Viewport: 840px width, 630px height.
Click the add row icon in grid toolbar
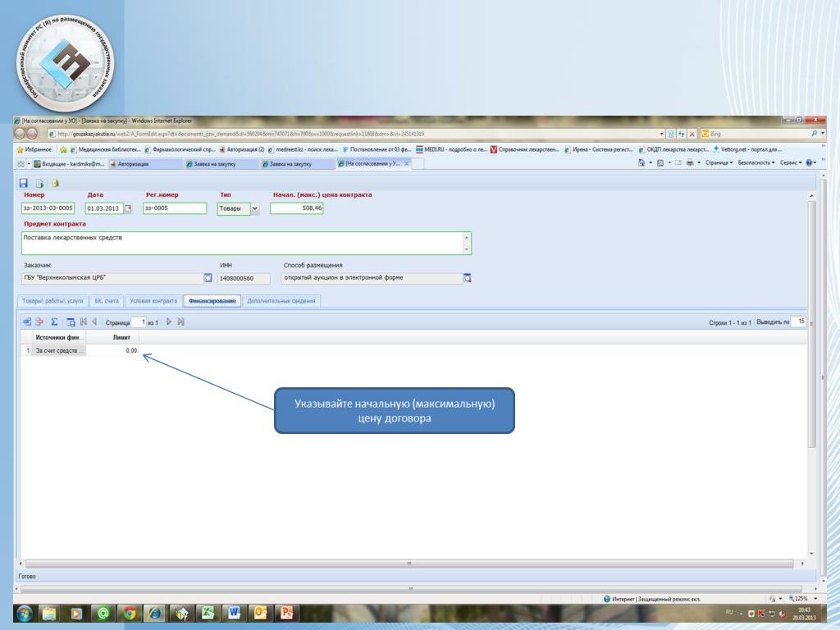pyautogui.click(x=27, y=322)
